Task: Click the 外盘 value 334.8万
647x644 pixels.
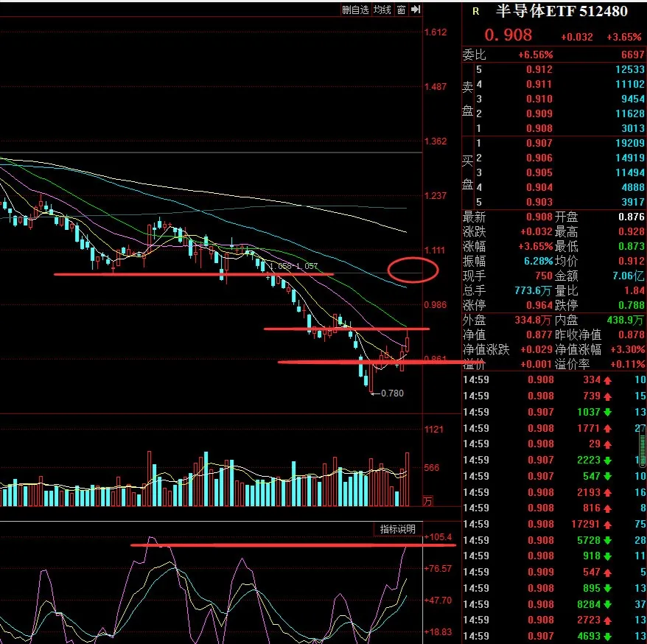Action: [533, 320]
